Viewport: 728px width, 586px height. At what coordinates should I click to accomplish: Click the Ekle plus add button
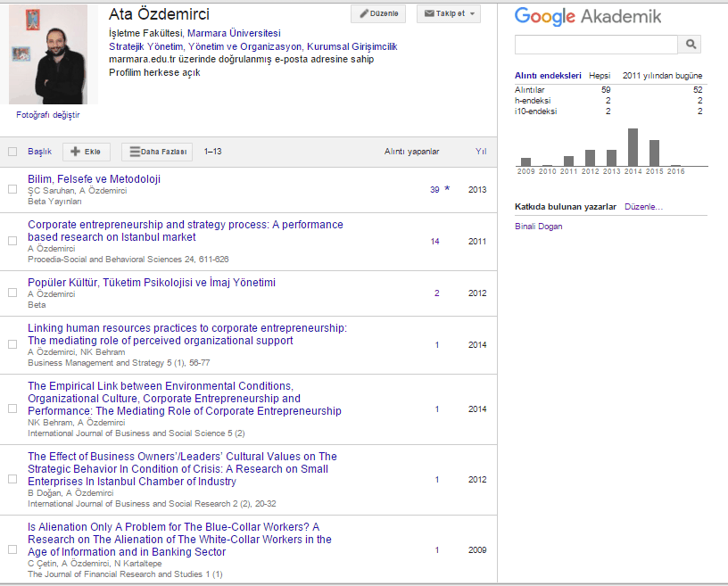87,152
